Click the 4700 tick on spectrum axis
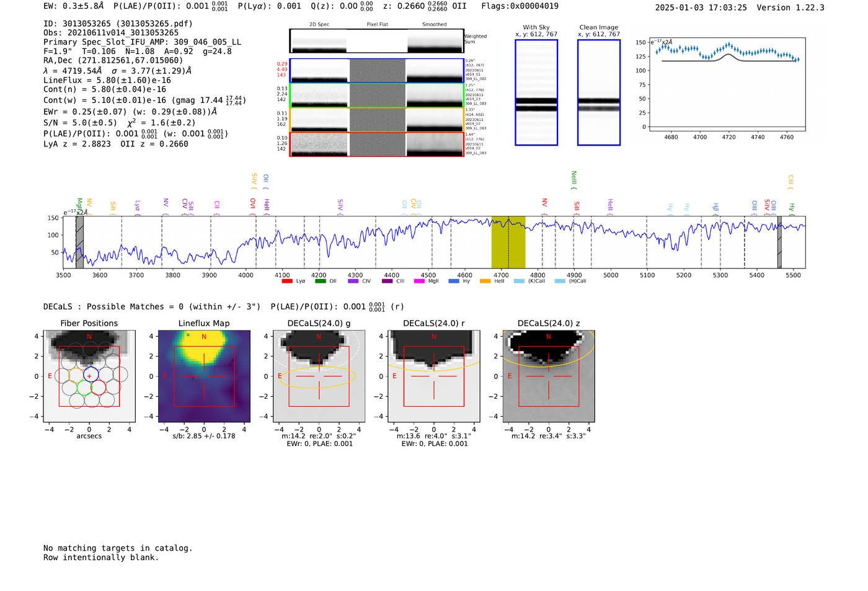 [x=501, y=275]
